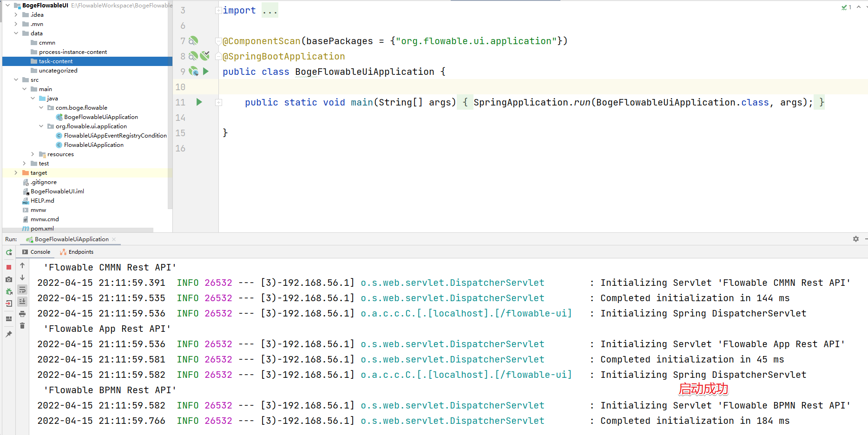868x435 pixels.
Task: Collapse the data folder
Action: pyautogui.click(x=16, y=33)
